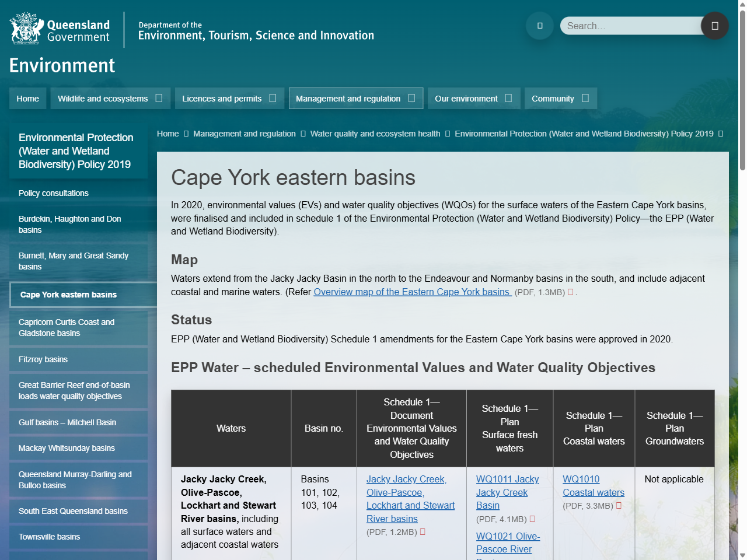Click the Search input field
The image size is (747, 560).
click(x=630, y=26)
